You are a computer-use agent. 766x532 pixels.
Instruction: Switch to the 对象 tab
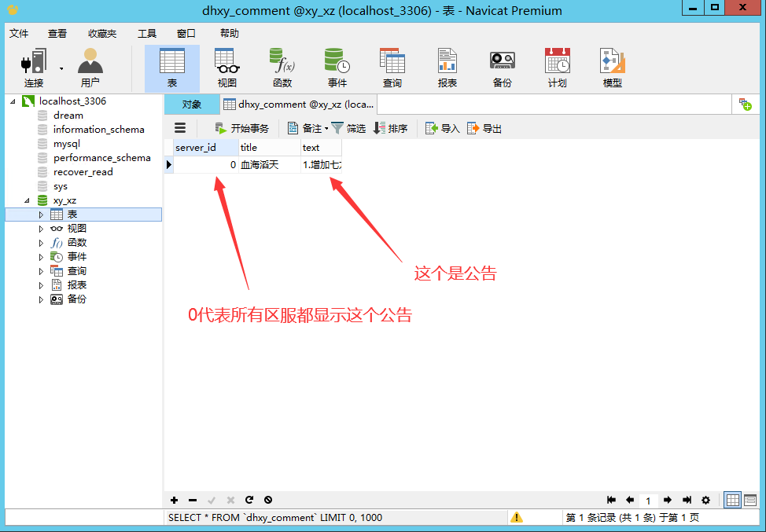[x=192, y=104]
